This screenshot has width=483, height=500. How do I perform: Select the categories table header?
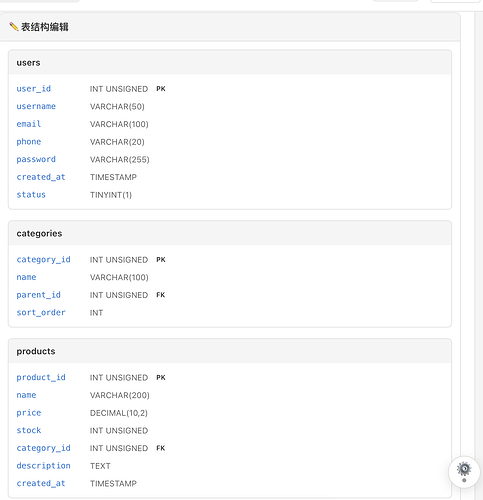(230, 233)
